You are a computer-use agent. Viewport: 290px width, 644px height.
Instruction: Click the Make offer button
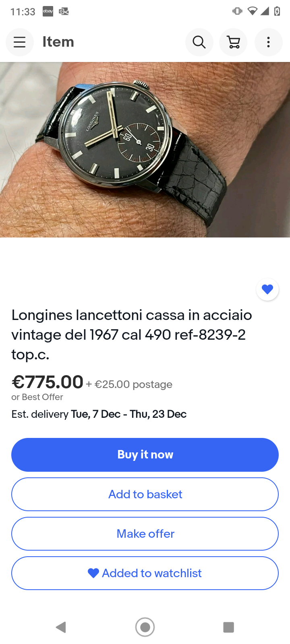(x=145, y=534)
